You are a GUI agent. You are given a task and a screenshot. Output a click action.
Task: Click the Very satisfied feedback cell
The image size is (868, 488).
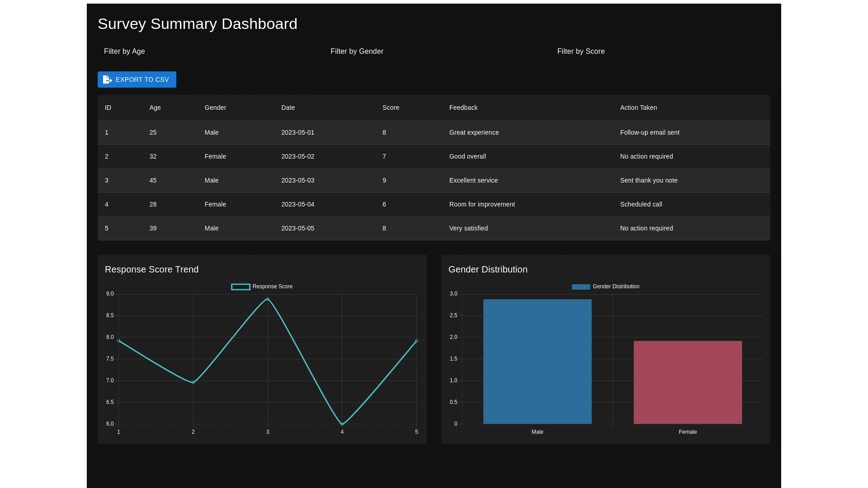tap(468, 228)
